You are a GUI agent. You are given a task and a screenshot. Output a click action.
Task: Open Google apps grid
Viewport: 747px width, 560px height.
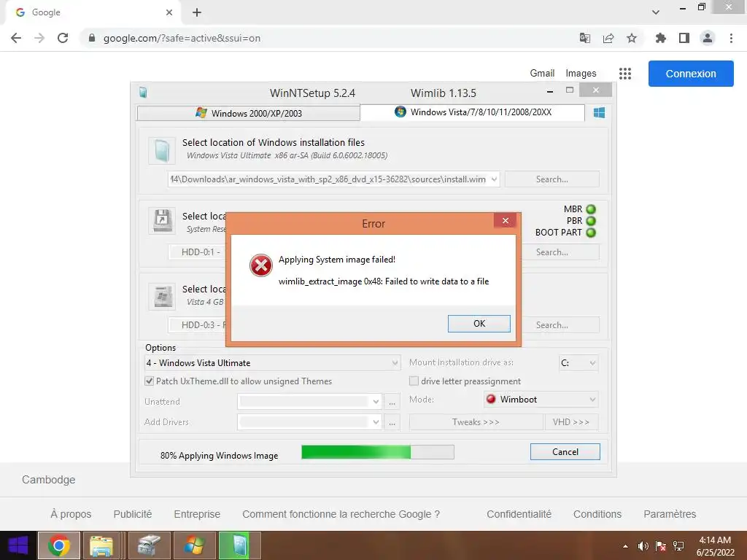point(625,74)
